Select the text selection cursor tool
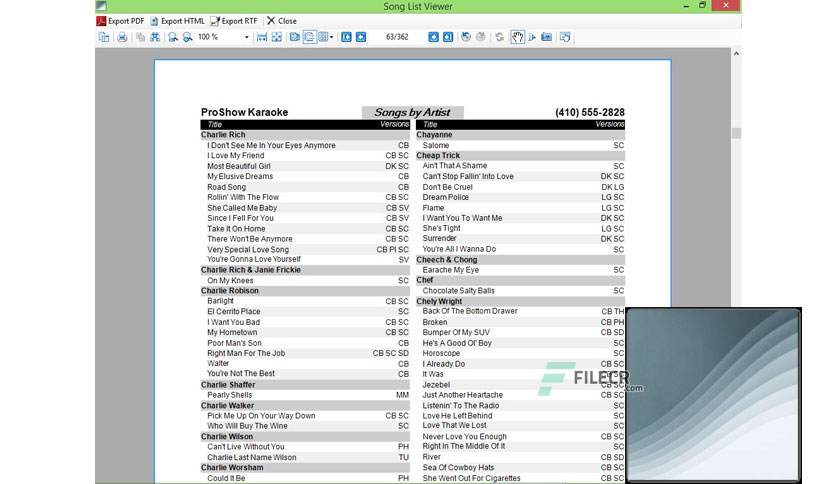The height and width of the screenshot is (484, 836). click(x=532, y=37)
